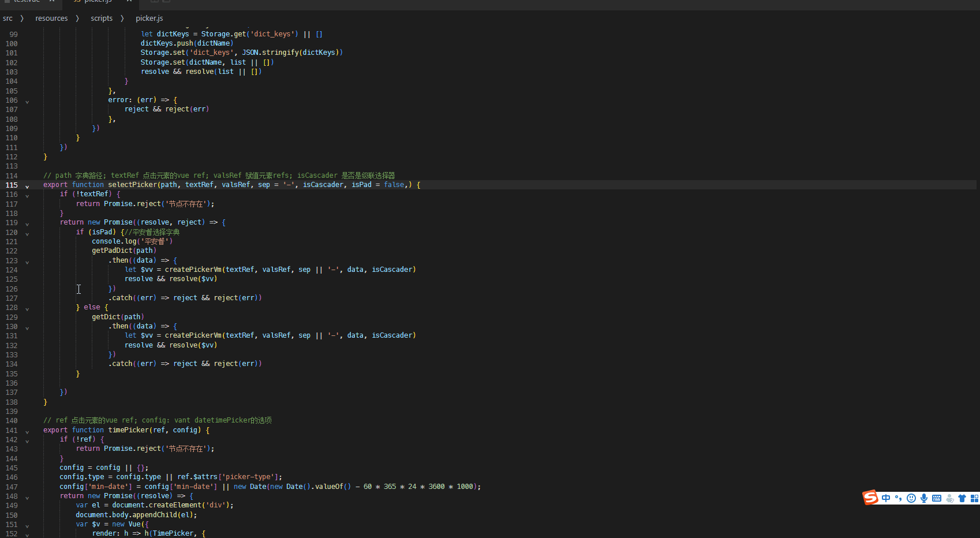Image resolution: width=980 pixels, height=538 pixels.
Task: Click resolve && resolve(list on line 103
Action: tap(188, 72)
